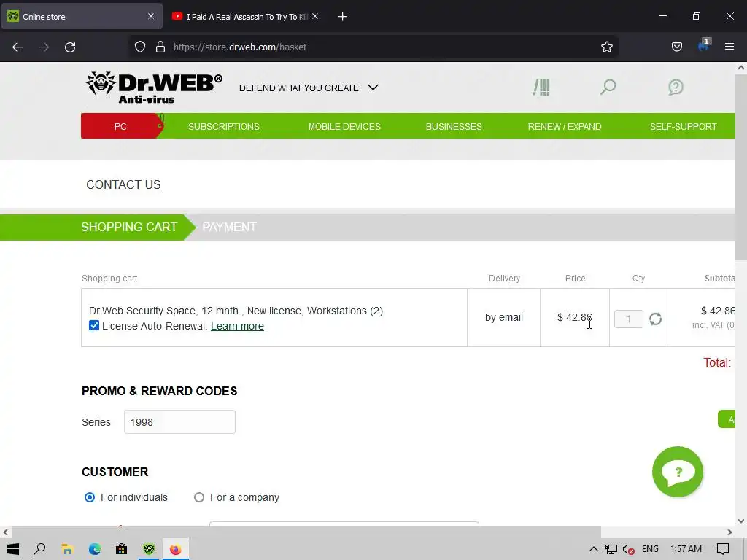Open the RENEW / EXPAND menu
This screenshot has height=560, width=747.
click(x=565, y=126)
